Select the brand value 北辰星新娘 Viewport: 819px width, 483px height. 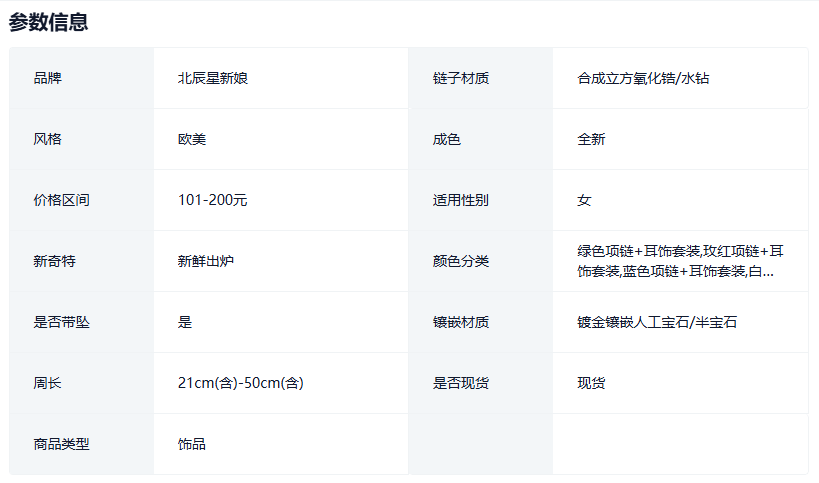point(213,78)
